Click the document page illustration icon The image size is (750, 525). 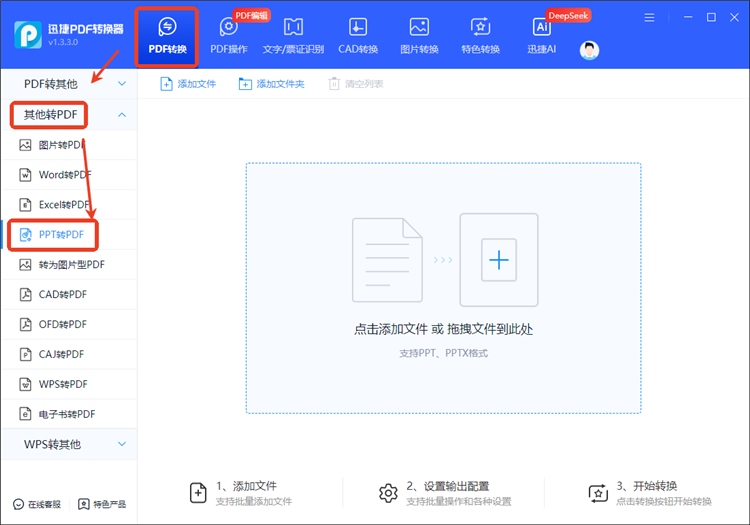(387, 260)
